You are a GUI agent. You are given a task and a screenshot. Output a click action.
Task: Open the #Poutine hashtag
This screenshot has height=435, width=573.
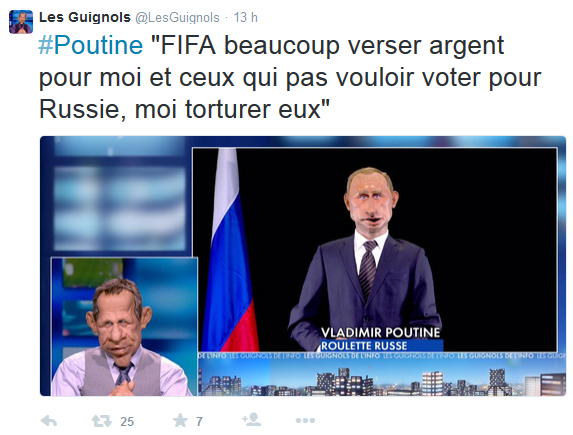click(91, 45)
